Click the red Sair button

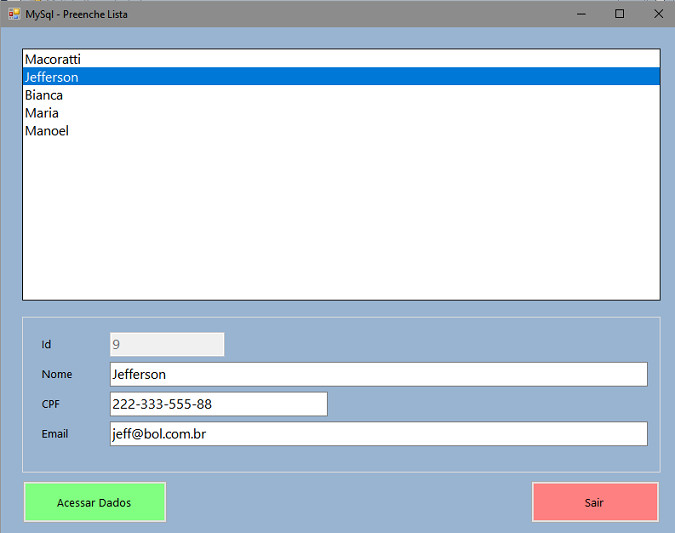pos(595,502)
